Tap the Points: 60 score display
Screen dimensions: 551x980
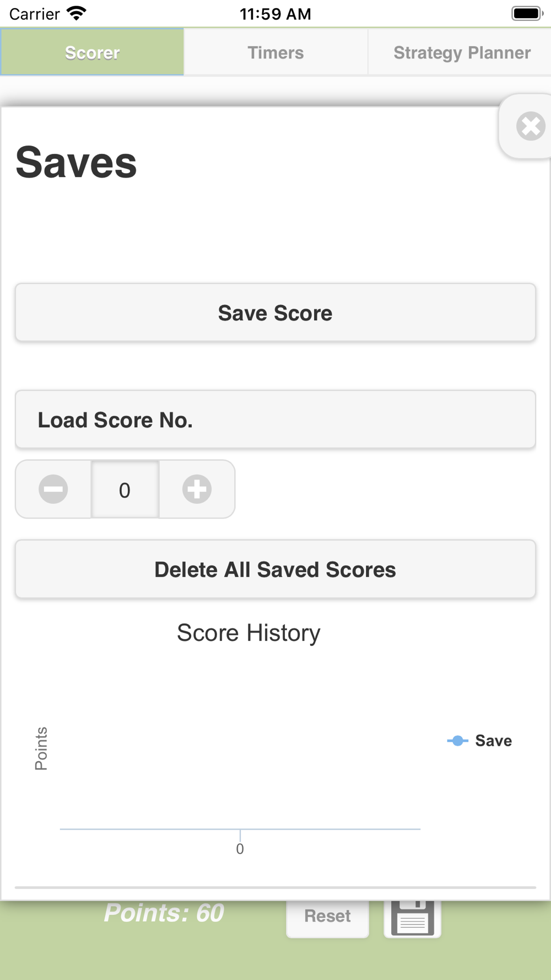[x=164, y=913]
